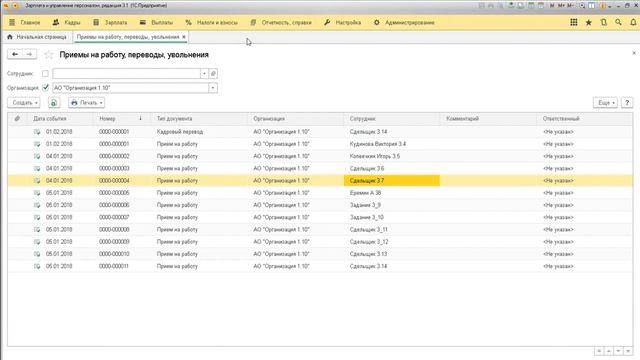Select Еремин А 38 employee cell
This screenshot has width=640, height=360.
[391, 193]
